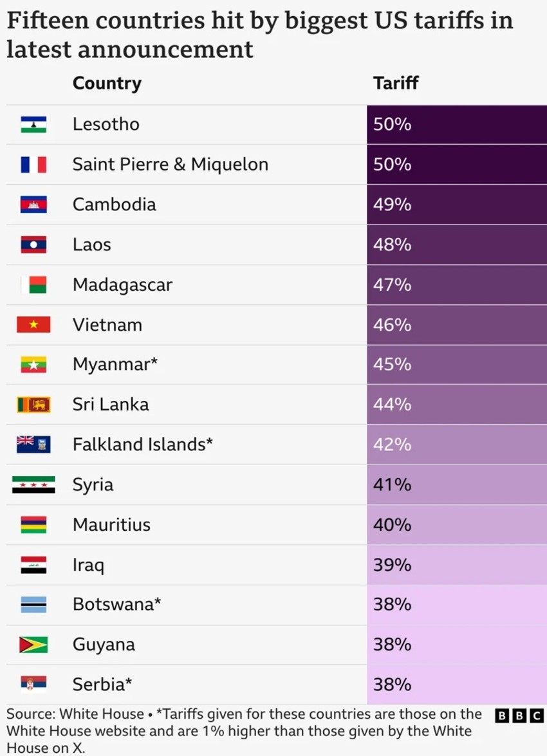Screen dimensions: 547x756
Task: Click Lesotho's 50% tariff cell
Action: 456,125
